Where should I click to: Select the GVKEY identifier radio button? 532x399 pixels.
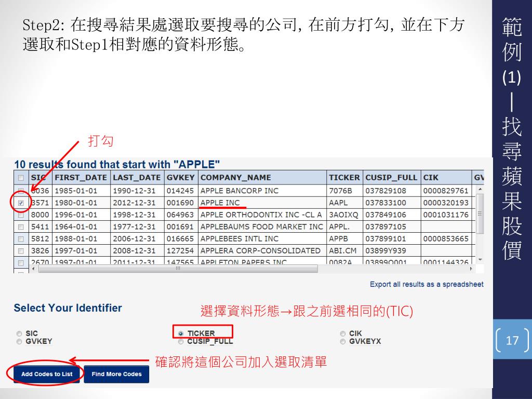click(x=19, y=341)
